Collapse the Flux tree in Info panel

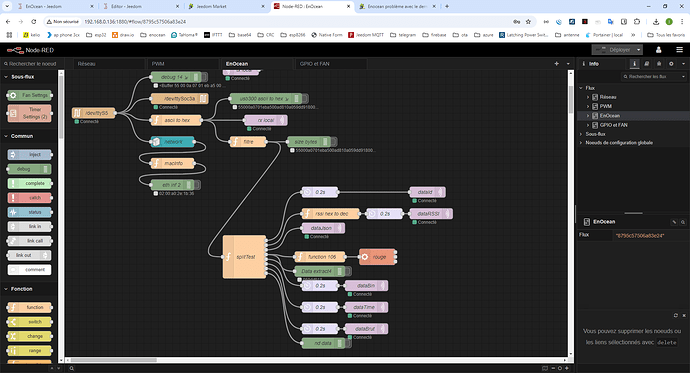tap(581, 88)
